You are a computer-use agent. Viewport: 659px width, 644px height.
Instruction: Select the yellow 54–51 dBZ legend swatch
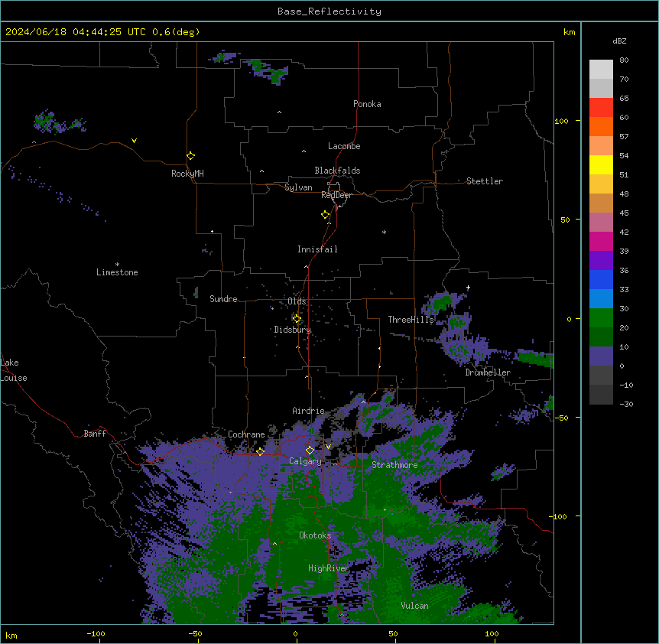pyautogui.click(x=601, y=164)
